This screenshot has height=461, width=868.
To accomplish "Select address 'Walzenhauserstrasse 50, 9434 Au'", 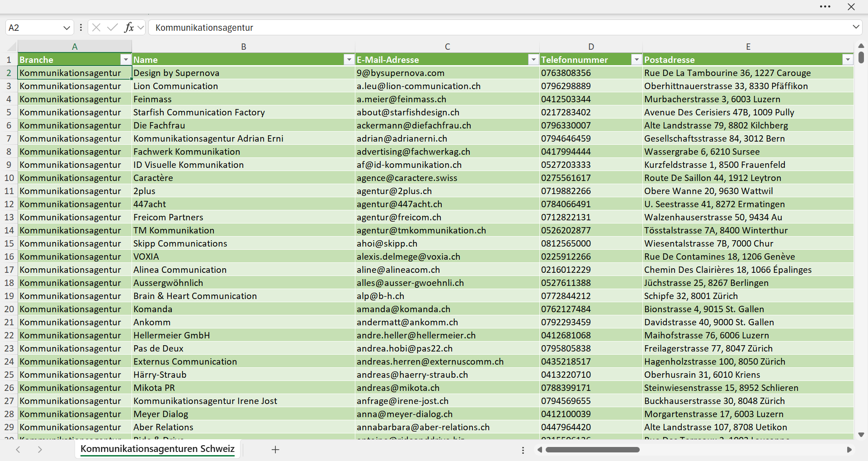I will pos(748,217).
